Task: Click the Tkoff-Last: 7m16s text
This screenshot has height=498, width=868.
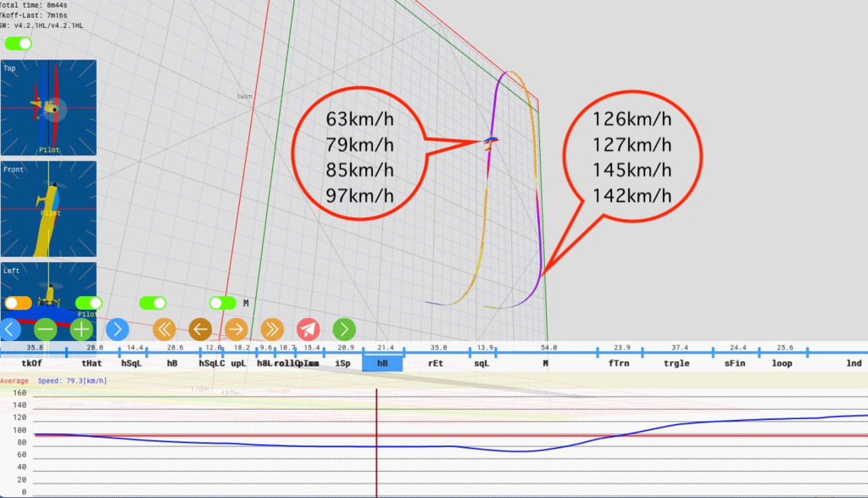Action: click(33, 15)
